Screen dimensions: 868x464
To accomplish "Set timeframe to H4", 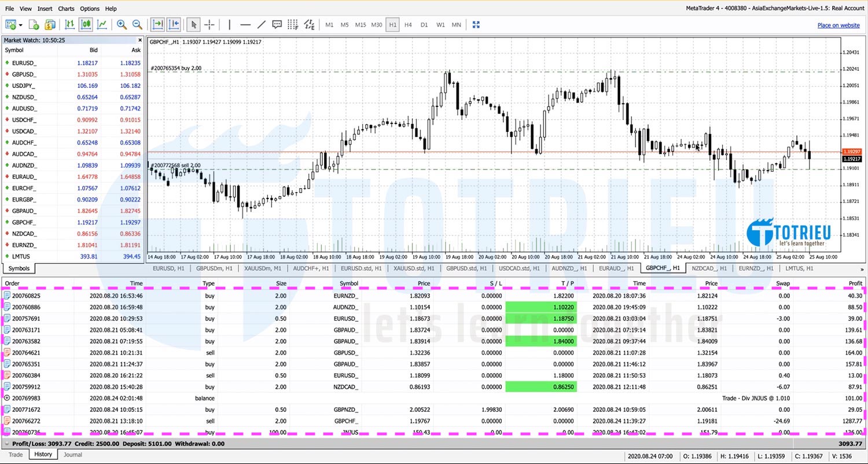I will click(x=408, y=24).
